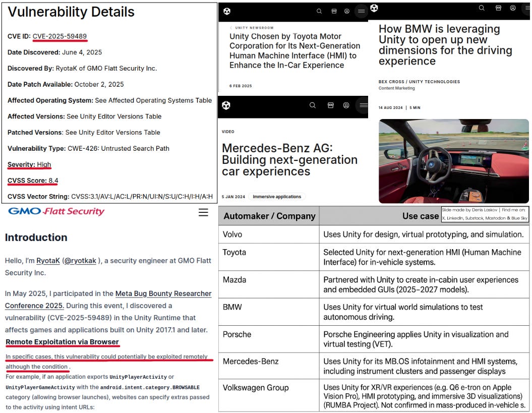Viewport: 532px width, 413px height.
Task: Open account icon in BMW article header
Action: click(x=513, y=8)
